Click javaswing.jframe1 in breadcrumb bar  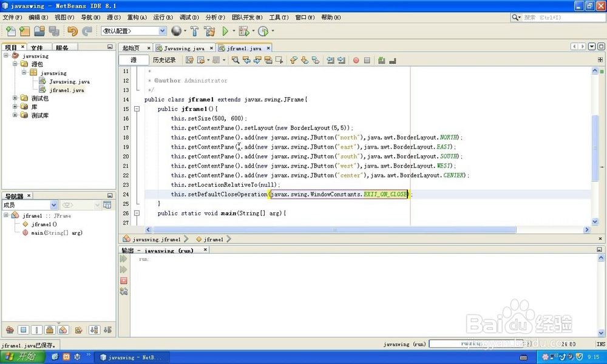[x=157, y=240]
